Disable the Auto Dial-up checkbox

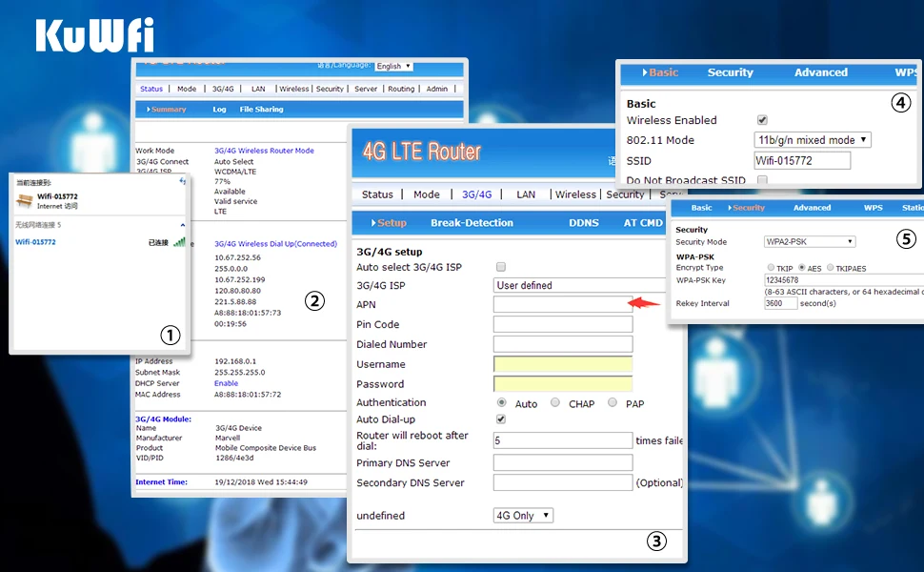click(500, 419)
